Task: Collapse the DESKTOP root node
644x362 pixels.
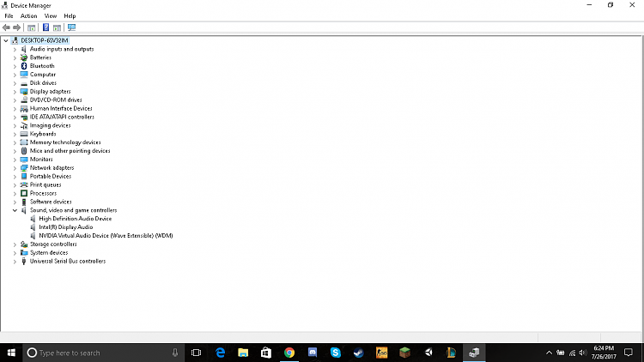Action: tap(6, 40)
